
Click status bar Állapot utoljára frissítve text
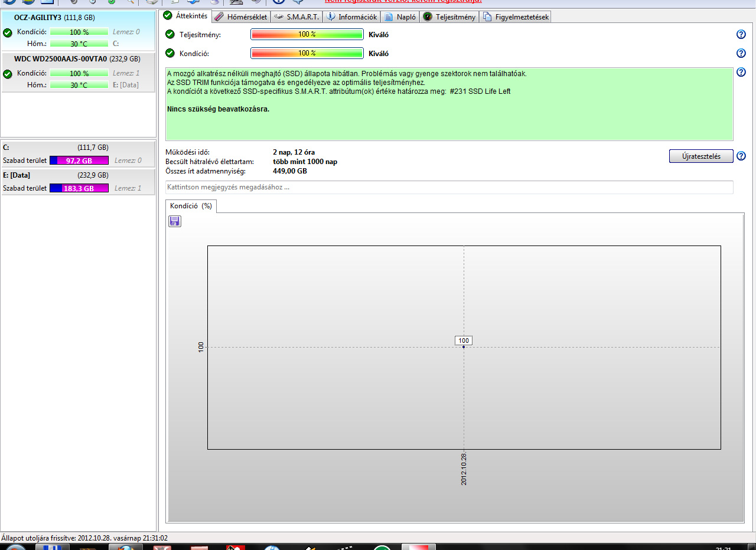point(84,538)
